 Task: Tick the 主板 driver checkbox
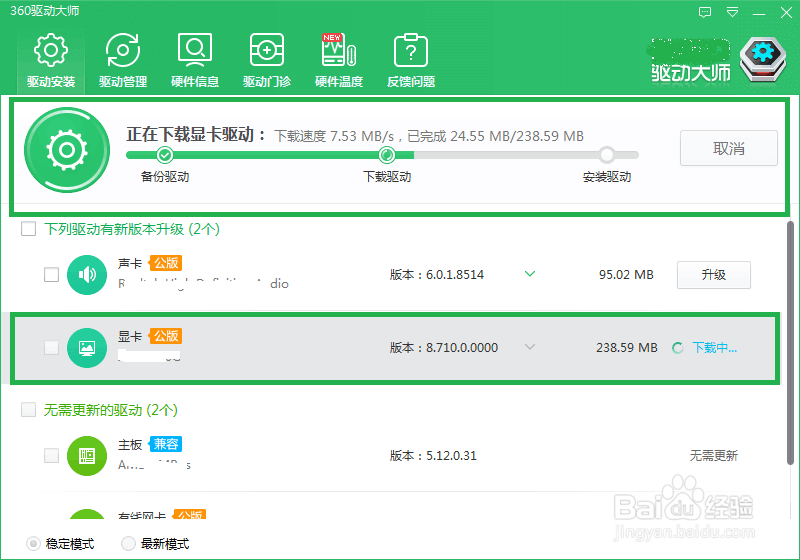coord(52,455)
